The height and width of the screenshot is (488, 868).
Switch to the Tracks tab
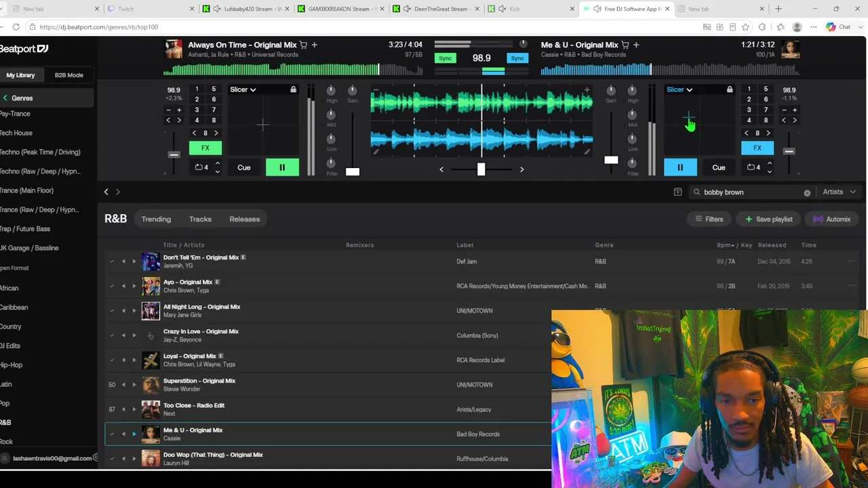pos(200,219)
